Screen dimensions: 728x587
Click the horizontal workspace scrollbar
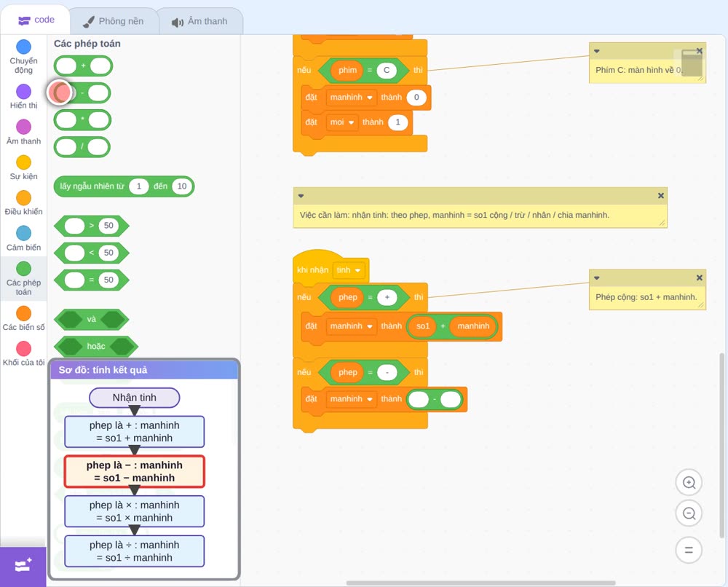click(x=480, y=583)
